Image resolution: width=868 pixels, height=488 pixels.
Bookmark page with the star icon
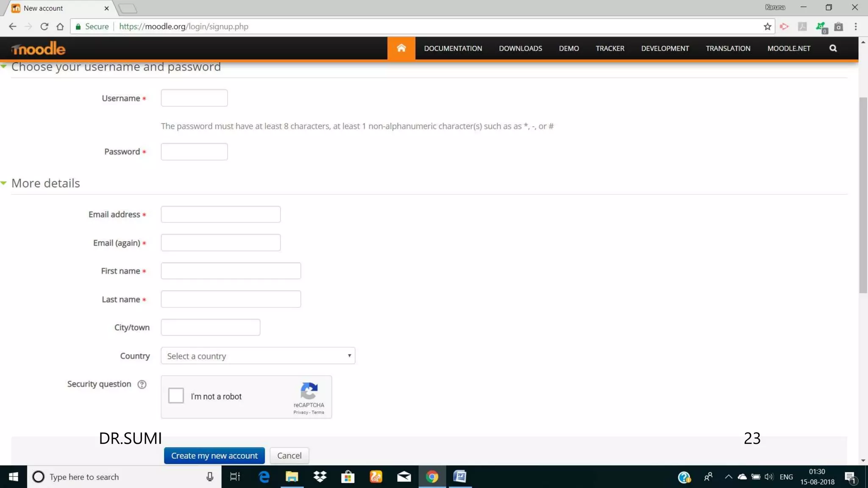(767, 27)
